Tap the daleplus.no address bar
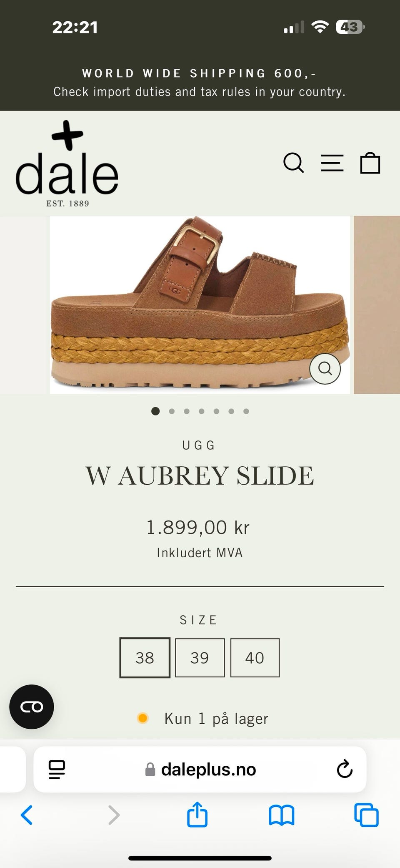400x868 pixels. [x=200, y=769]
